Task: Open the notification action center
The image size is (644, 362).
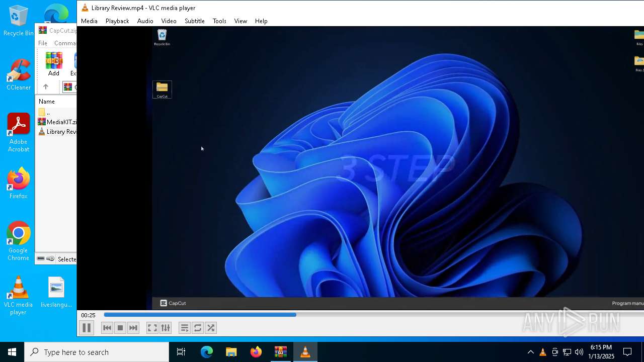Action: point(627,352)
